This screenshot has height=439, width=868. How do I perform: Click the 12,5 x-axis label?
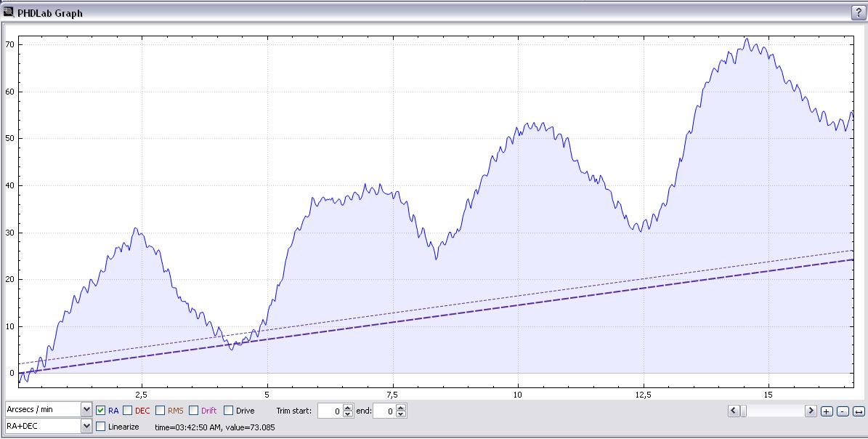tap(644, 395)
